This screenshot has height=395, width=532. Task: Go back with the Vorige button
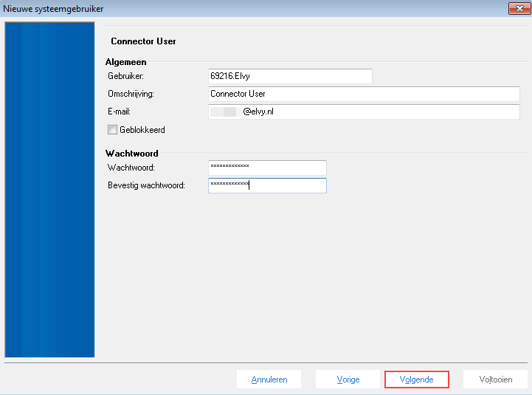pos(348,379)
